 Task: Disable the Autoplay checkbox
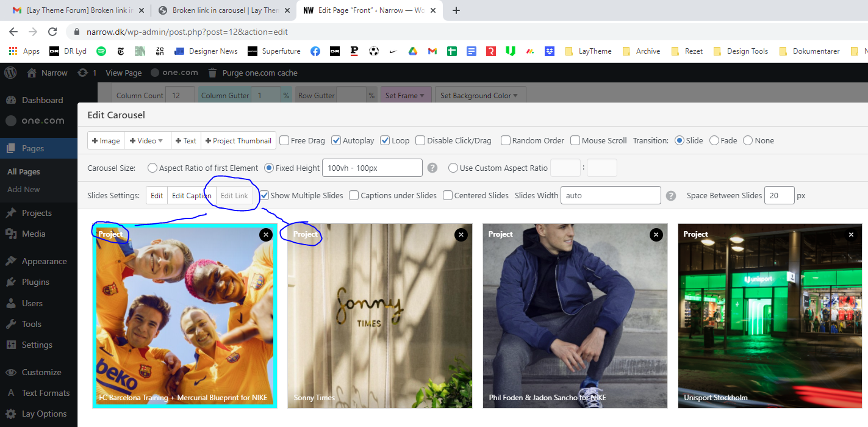(336, 140)
